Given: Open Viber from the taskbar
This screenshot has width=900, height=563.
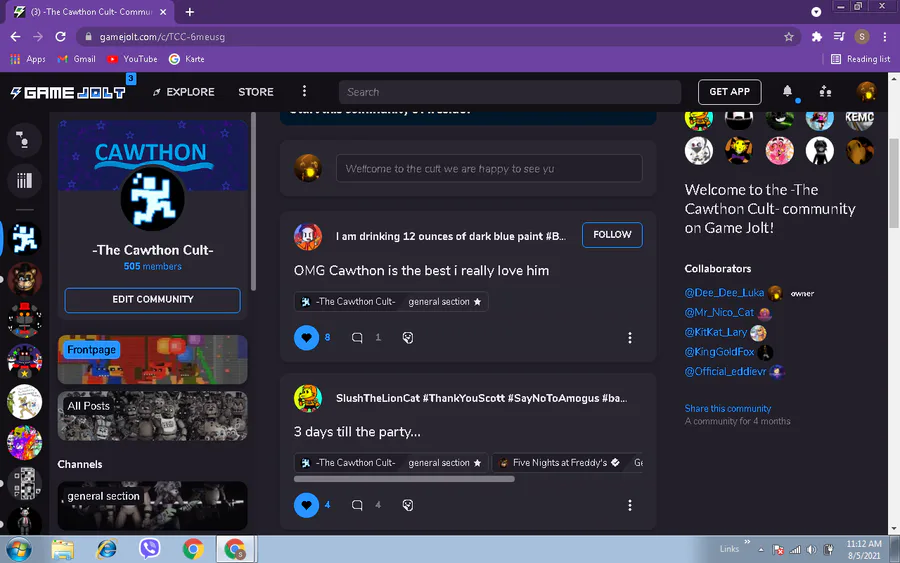Looking at the screenshot, I should 149,549.
